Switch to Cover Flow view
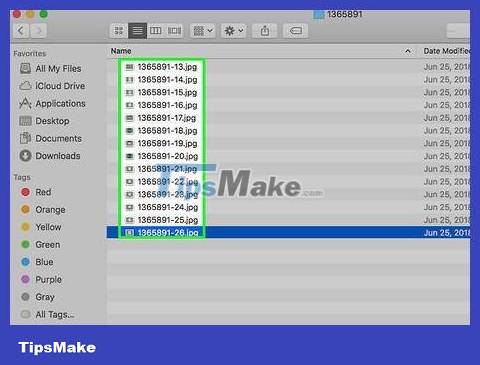Screen dimensions: 480x365 click(174, 31)
